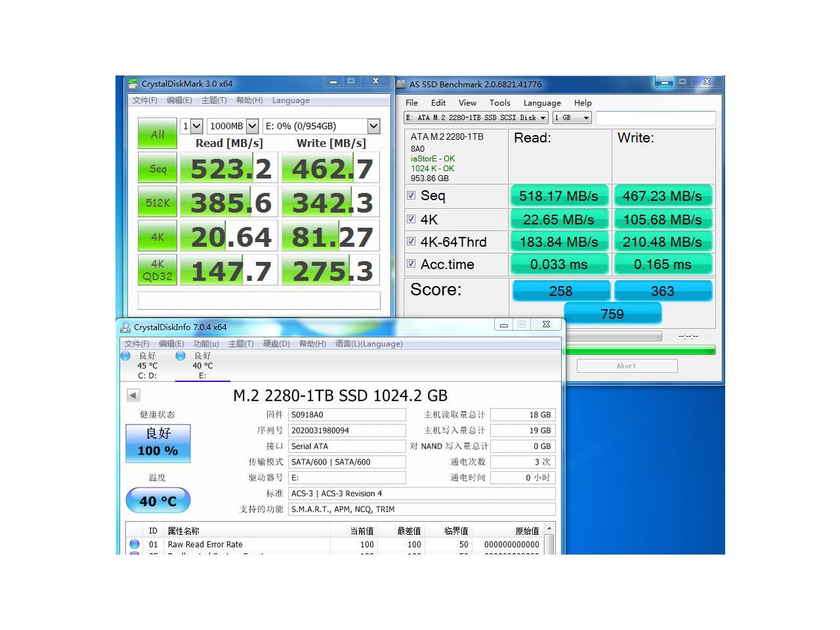Click the Raw Read Error Rate row
This screenshot has height=630, width=840.
tap(333, 544)
